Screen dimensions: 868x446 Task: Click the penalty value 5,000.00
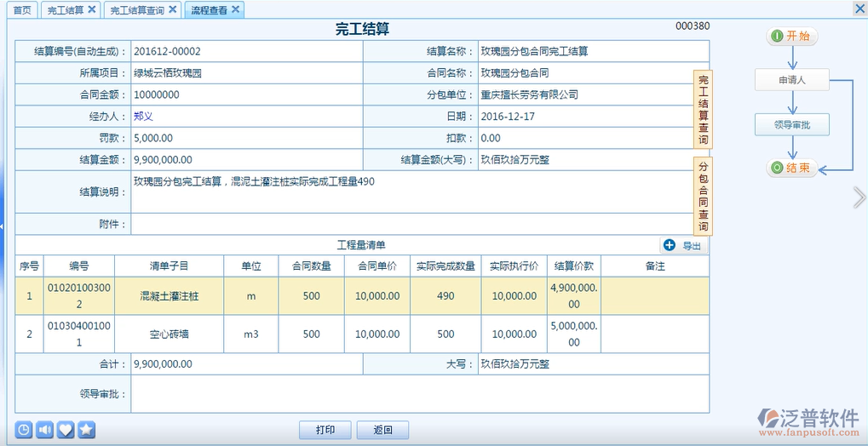(152, 139)
